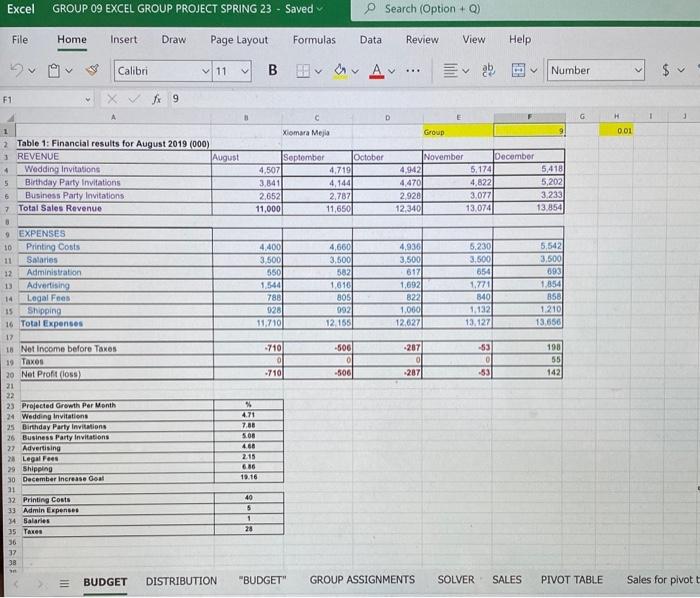Select the Total Expenses label cell

115,324
